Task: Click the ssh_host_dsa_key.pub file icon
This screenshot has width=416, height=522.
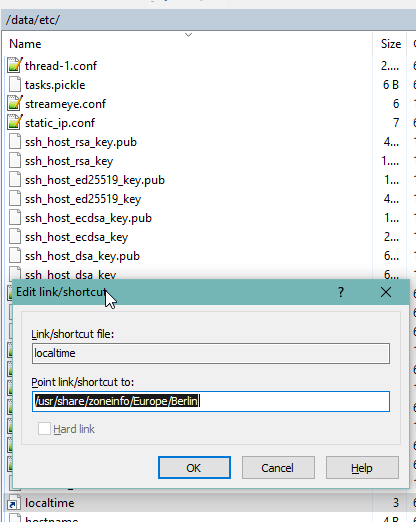Action: 15,255
